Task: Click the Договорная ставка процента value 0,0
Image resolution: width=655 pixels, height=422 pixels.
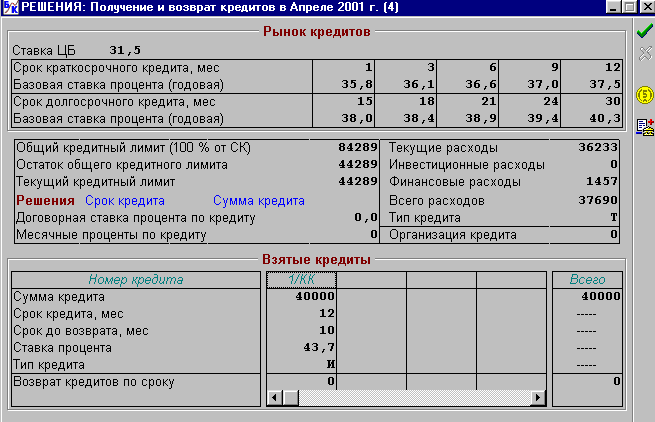Action: point(366,218)
